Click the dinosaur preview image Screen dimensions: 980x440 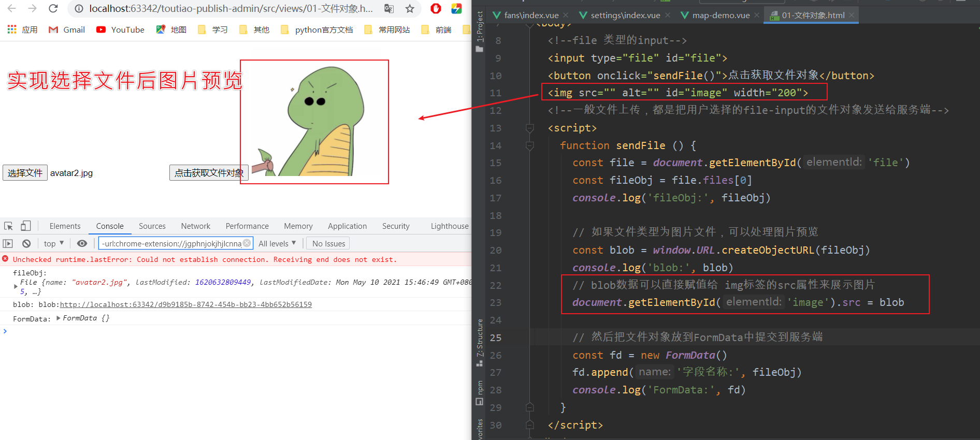314,121
